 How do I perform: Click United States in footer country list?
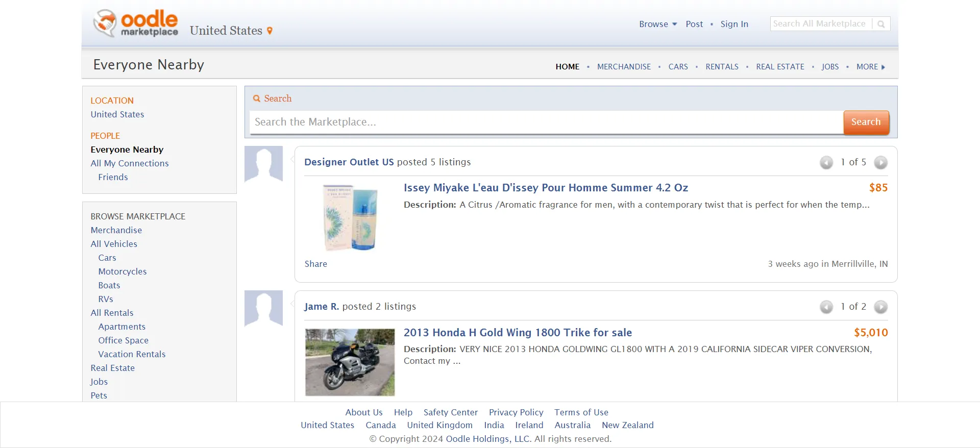[328, 426]
